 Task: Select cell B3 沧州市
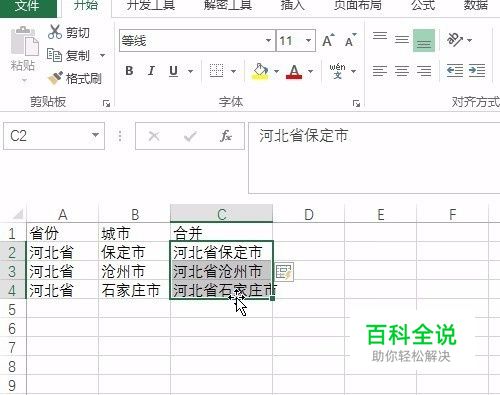pos(134,271)
